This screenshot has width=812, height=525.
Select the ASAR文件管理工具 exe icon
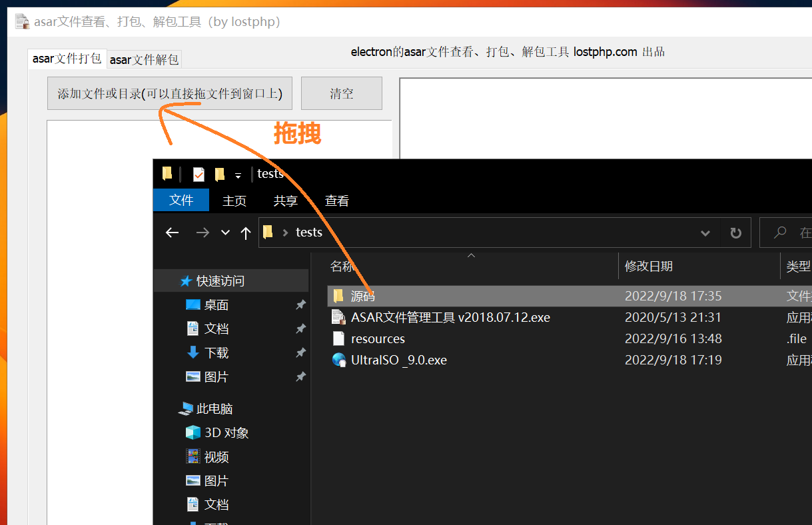coord(338,317)
